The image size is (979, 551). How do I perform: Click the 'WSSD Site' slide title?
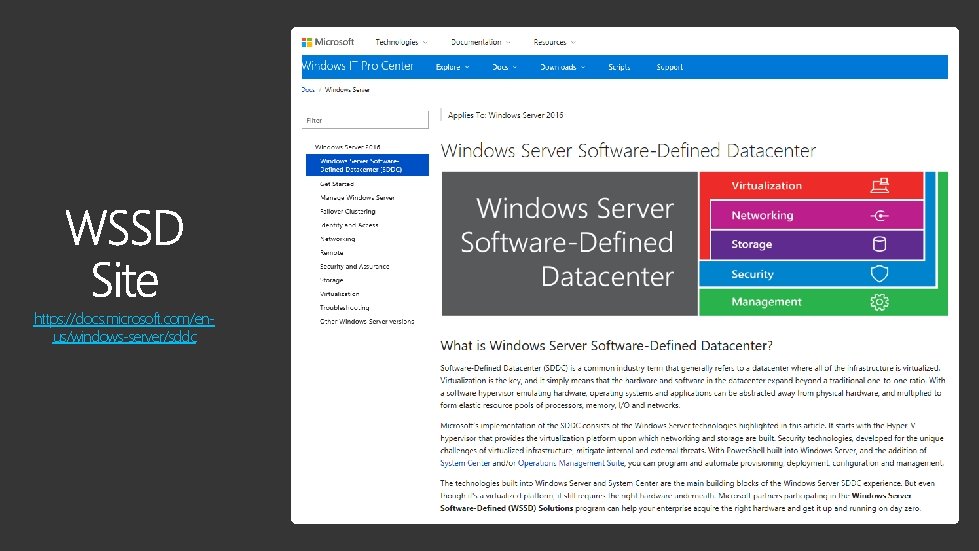tap(124, 253)
